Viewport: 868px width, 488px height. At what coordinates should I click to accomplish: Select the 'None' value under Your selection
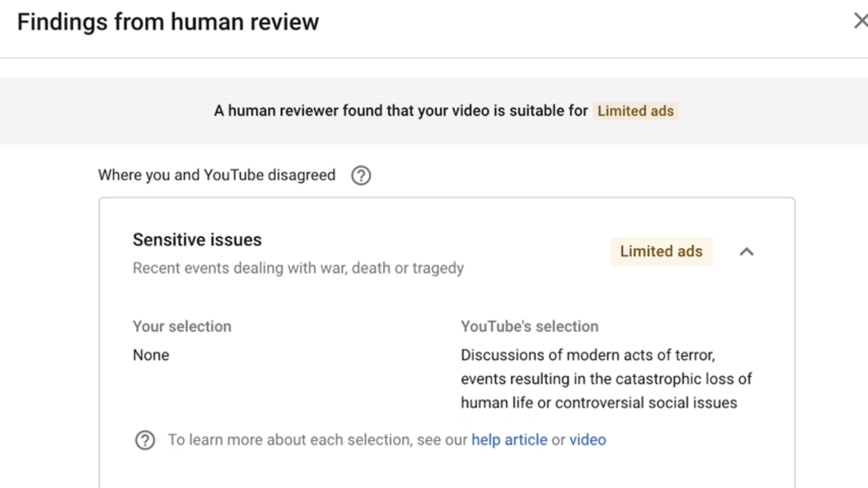pyautogui.click(x=151, y=355)
